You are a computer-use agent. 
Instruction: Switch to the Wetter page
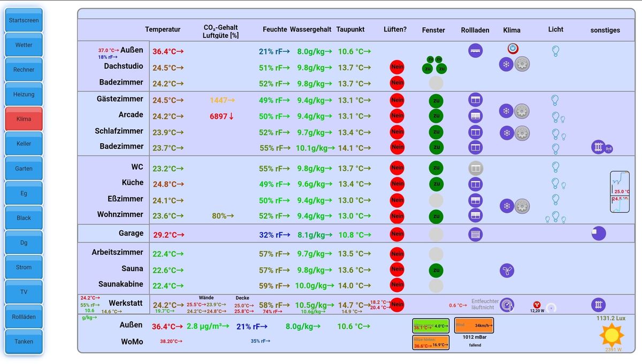(x=24, y=45)
